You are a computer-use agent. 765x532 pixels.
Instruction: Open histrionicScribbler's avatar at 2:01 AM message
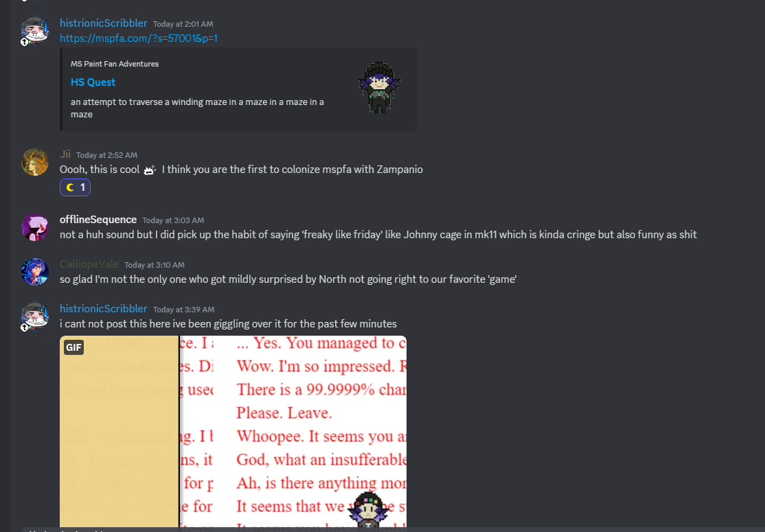[x=34, y=30]
